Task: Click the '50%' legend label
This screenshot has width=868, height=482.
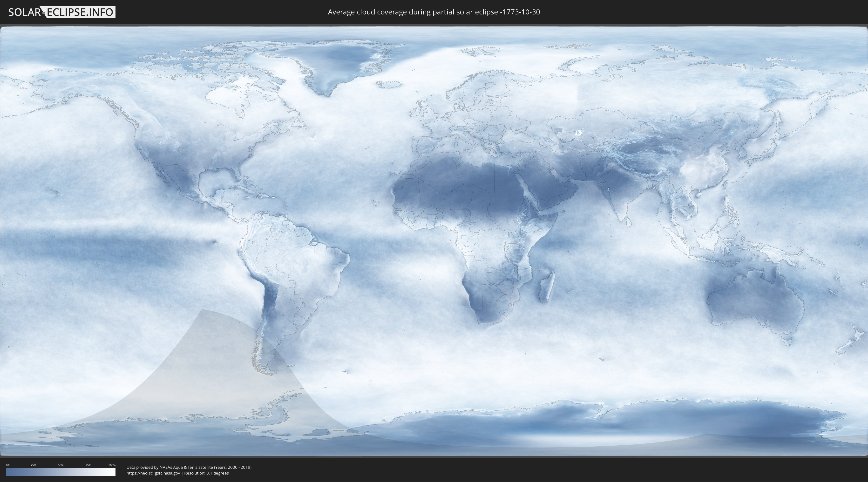Action: tap(61, 465)
